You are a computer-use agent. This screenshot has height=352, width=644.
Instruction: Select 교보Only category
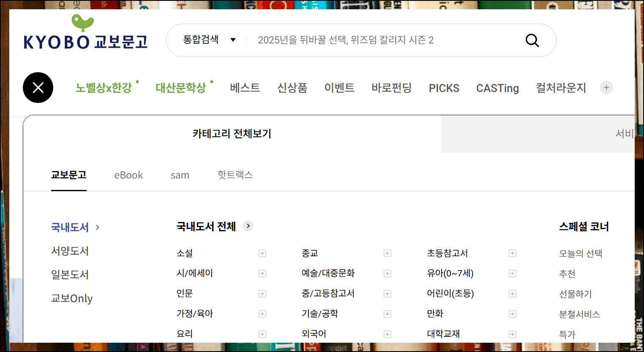72,298
